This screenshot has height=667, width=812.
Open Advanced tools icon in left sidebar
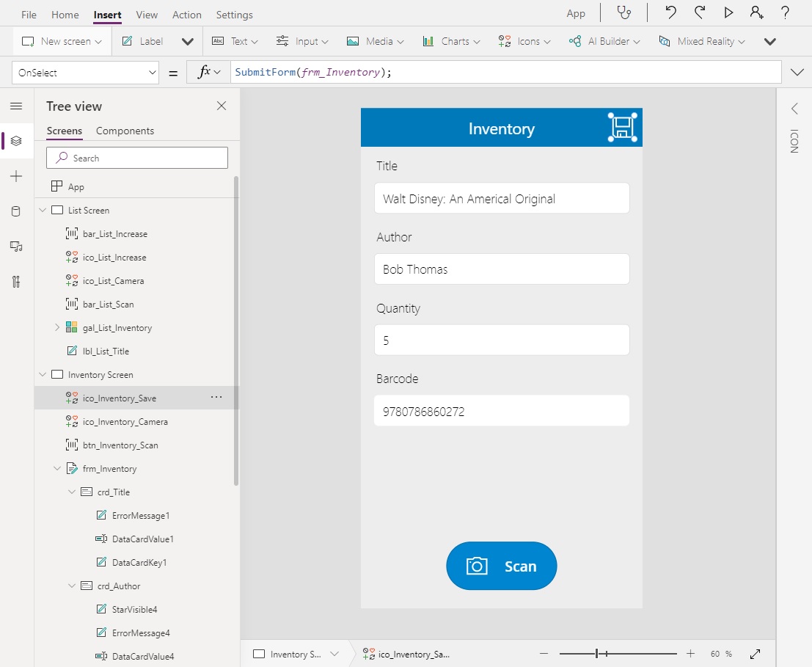[16, 282]
